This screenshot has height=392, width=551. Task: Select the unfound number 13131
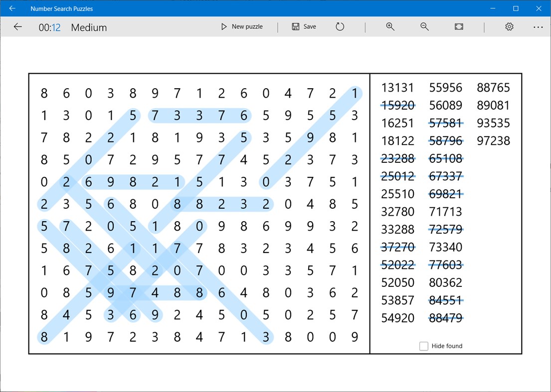[397, 88]
